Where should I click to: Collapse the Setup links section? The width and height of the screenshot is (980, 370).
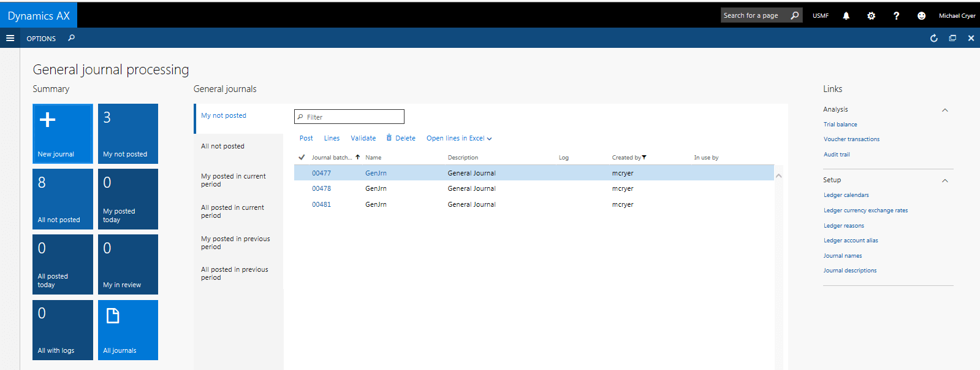pos(944,181)
